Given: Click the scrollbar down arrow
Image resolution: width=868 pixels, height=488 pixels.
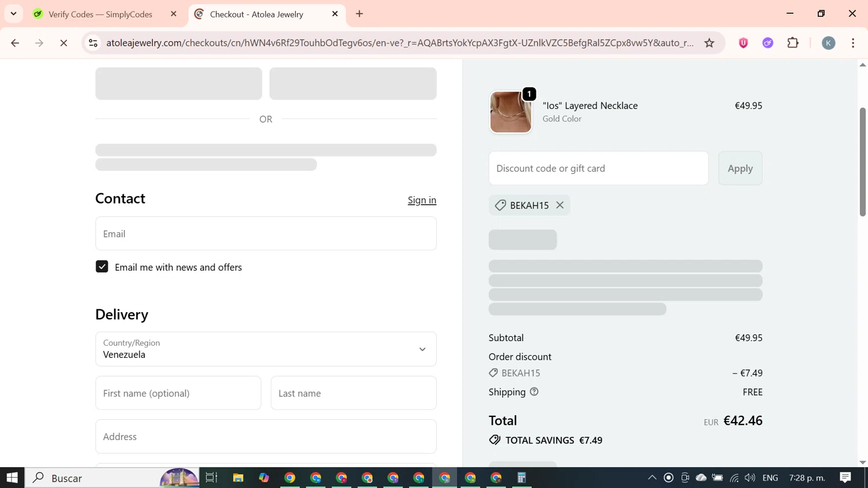Looking at the screenshot, I should click(x=862, y=463).
